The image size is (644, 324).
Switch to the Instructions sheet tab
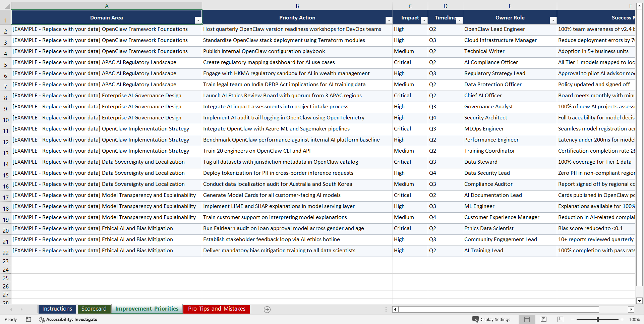click(x=57, y=309)
